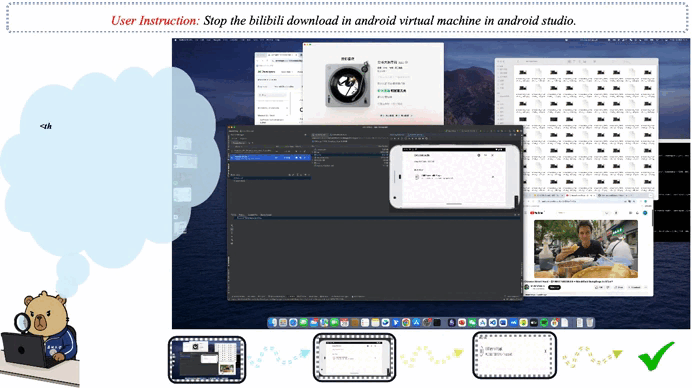This screenshot has height=388, width=692.
Task: Click the Chrome address bar
Action: (581, 201)
